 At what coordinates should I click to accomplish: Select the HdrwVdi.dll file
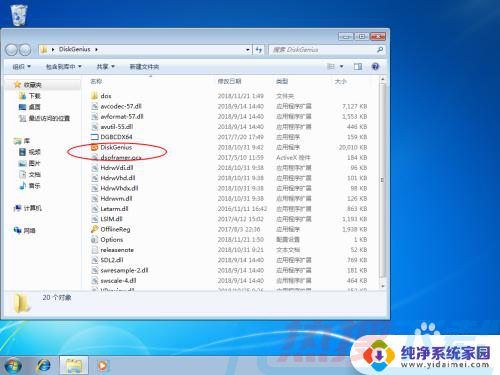117,168
